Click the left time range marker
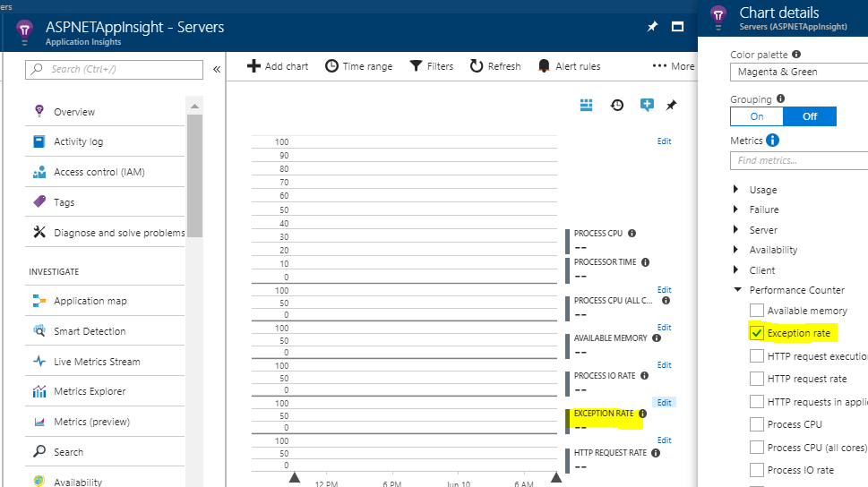The width and height of the screenshot is (868, 487). click(295, 477)
